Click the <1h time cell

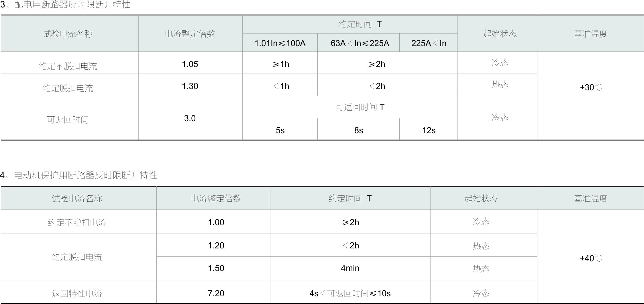[280, 86]
